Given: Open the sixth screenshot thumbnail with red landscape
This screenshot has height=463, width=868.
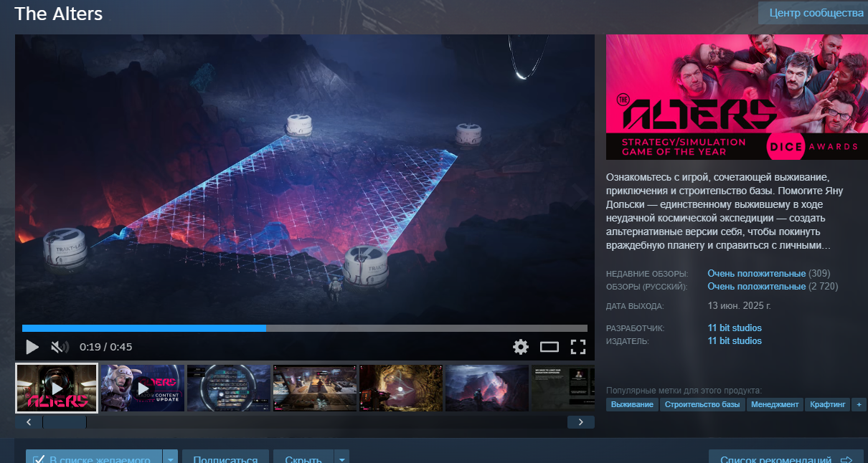Looking at the screenshot, I should pyautogui.click(x=487, y=388).
